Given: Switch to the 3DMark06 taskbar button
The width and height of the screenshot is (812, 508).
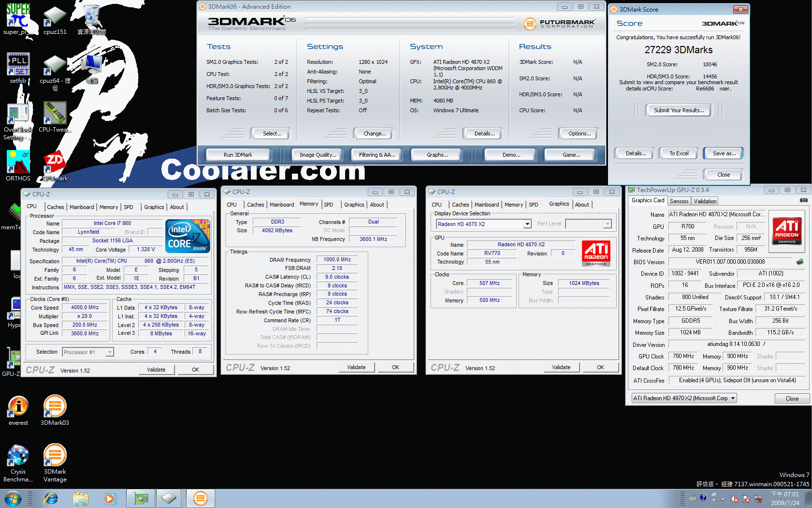Looking at the screenshot, I should click(x=200, y=498).
